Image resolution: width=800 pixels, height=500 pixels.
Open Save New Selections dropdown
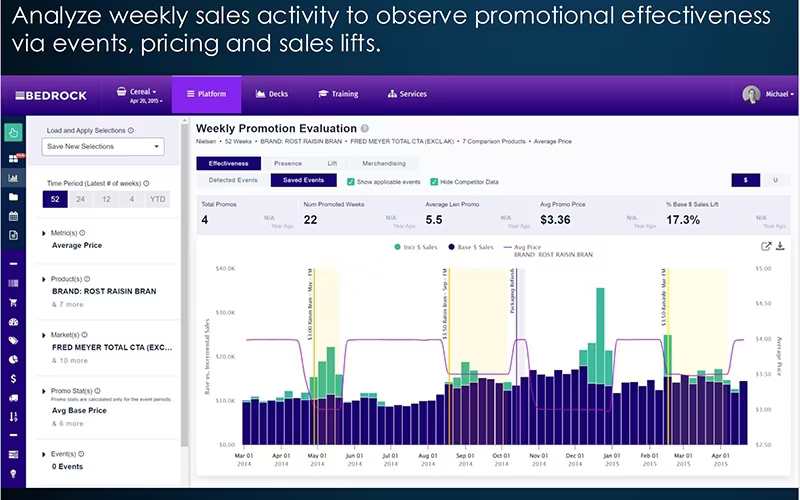103,146
